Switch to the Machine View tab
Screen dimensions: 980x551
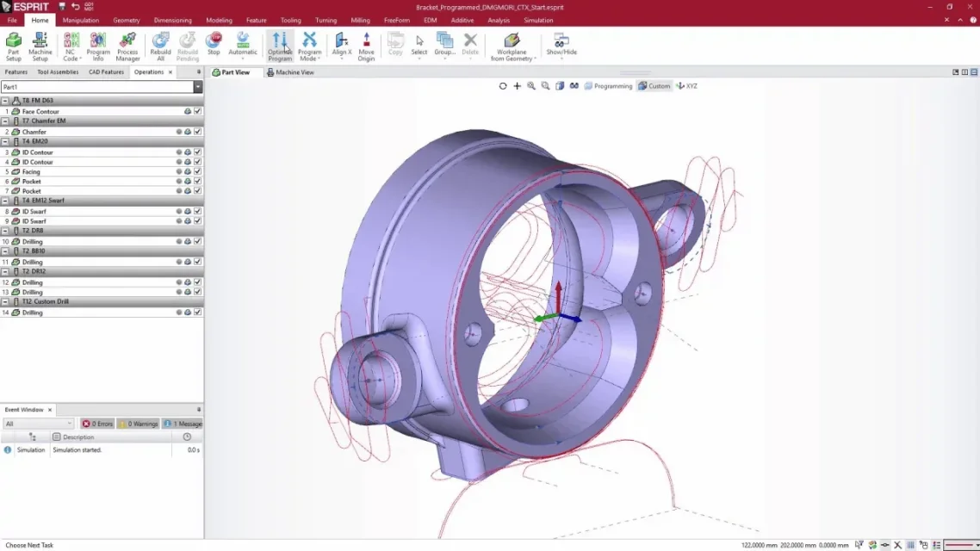click(x=290, y=72)
